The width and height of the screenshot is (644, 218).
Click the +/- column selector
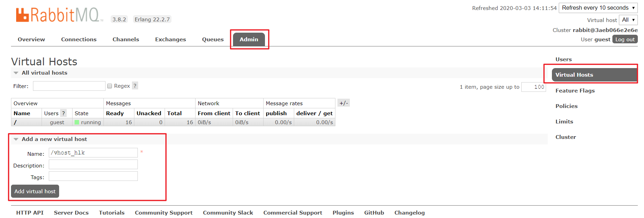pos(344,103)
